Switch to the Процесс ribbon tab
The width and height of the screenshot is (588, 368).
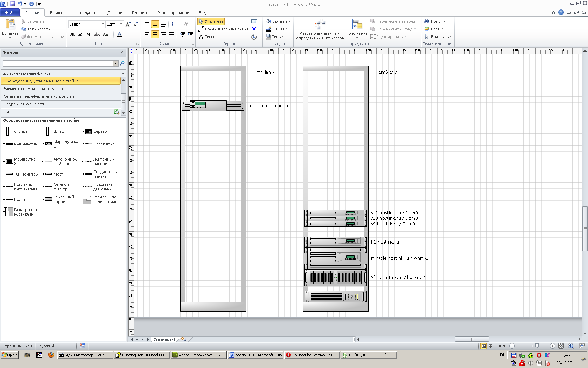140,13
